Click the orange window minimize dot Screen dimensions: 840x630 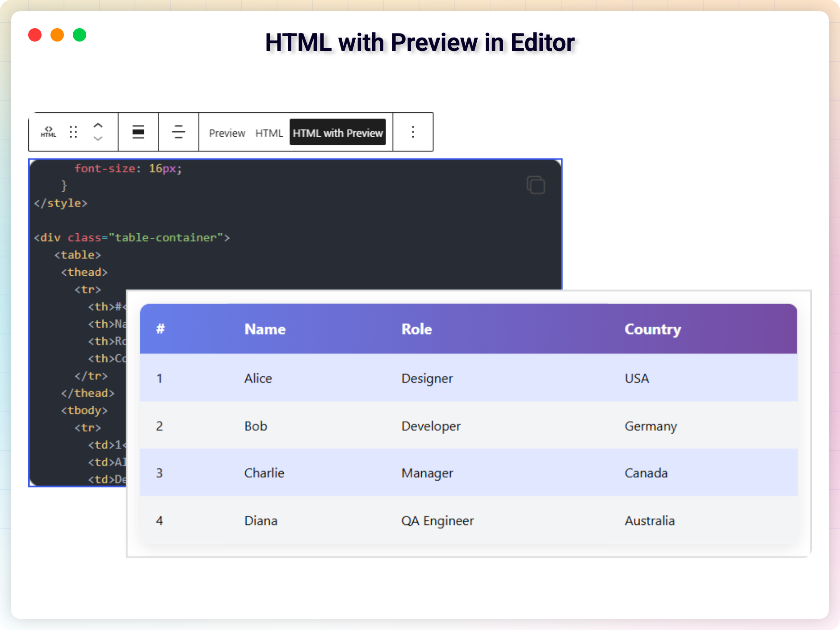(x=57, y=35)
